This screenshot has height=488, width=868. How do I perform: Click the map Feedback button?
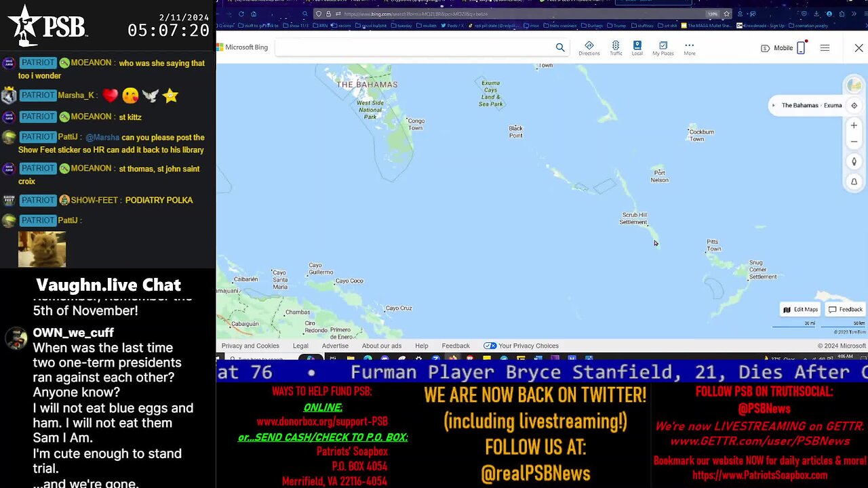(846, 310)
